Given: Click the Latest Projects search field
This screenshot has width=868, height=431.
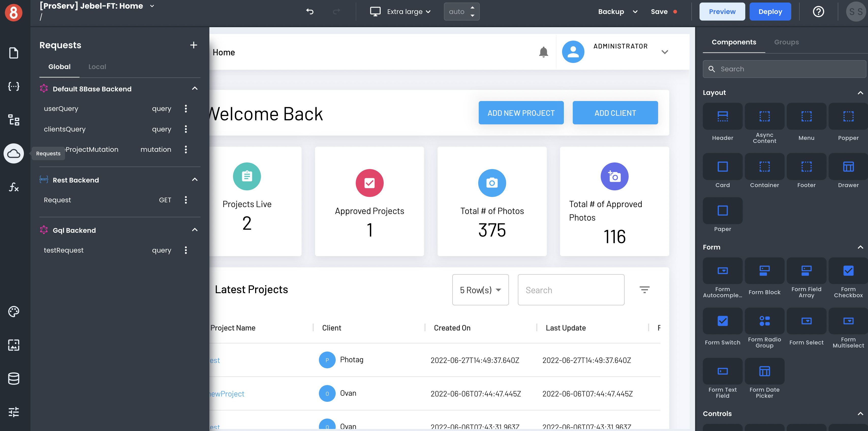Looking at the screenshot, I should pos(570,289).
